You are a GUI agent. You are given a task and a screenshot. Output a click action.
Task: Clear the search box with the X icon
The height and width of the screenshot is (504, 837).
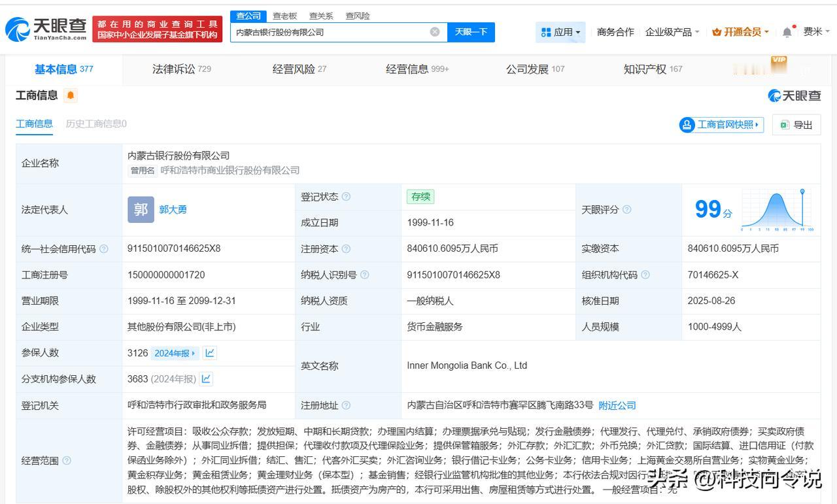pos(435,32)
